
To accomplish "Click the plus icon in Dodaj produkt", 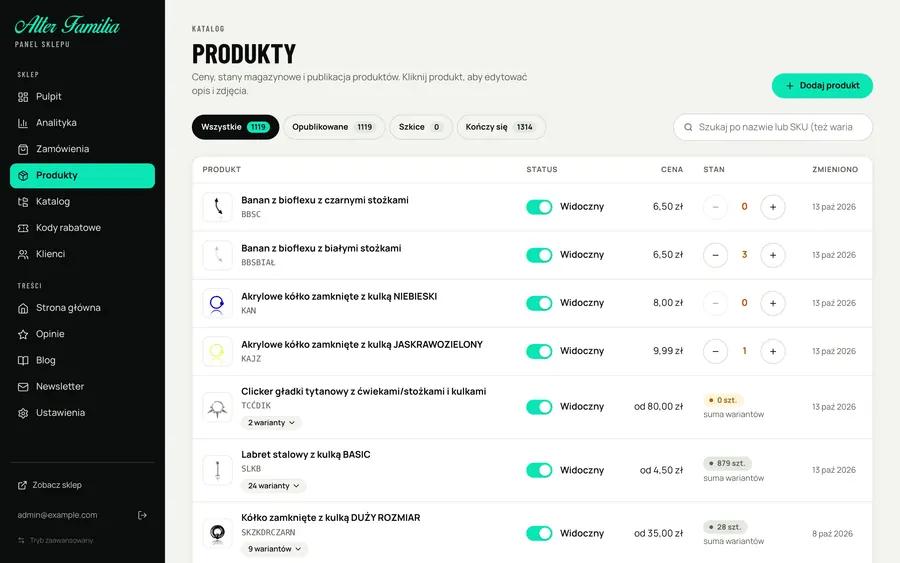I will pos(790,86).
